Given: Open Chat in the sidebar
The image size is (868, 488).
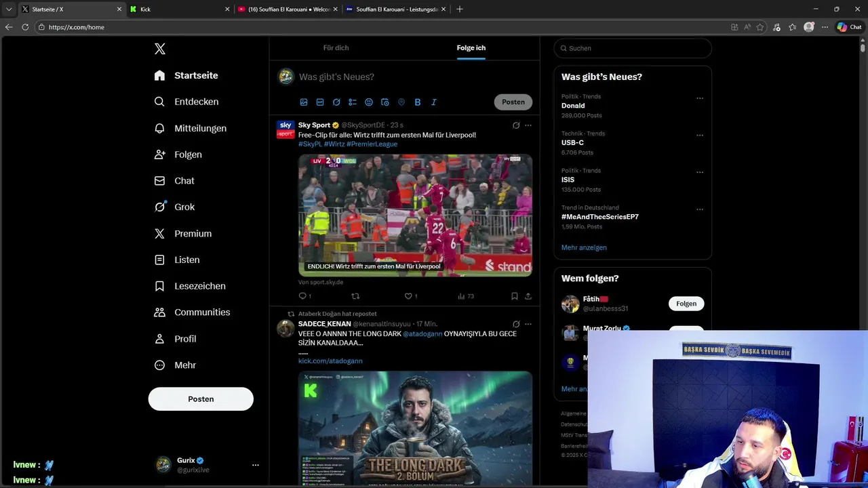Looking at the screenshot, I should coord(174,181).
